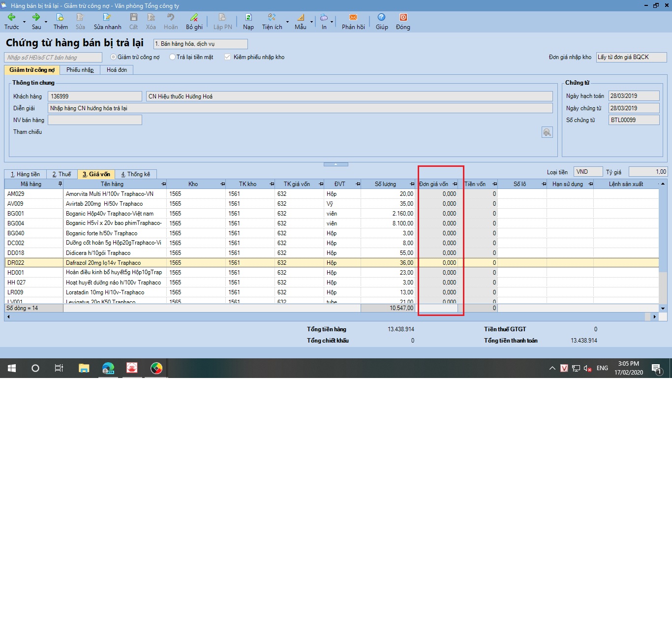Open the Tiện ích utilities icon
672x630 pixels.
coord(272,18)
